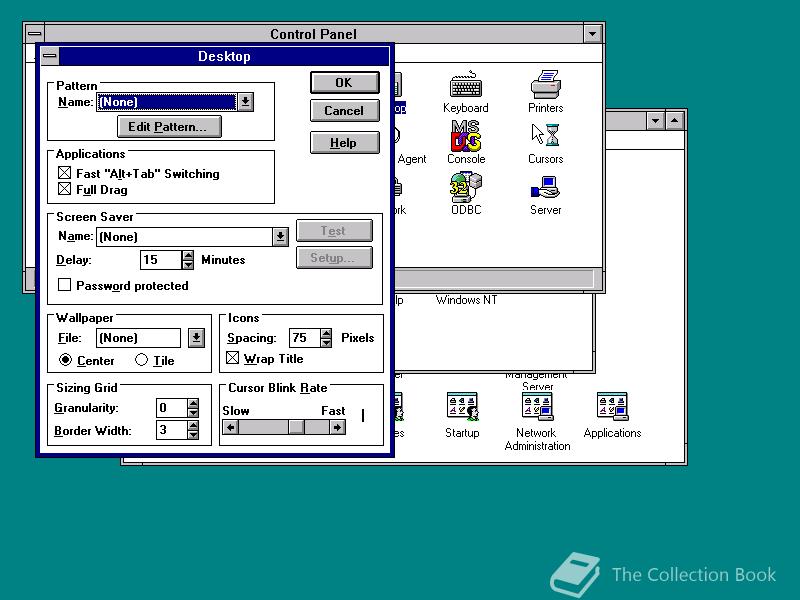Increase Border Width with up arrow

[193, 425]
